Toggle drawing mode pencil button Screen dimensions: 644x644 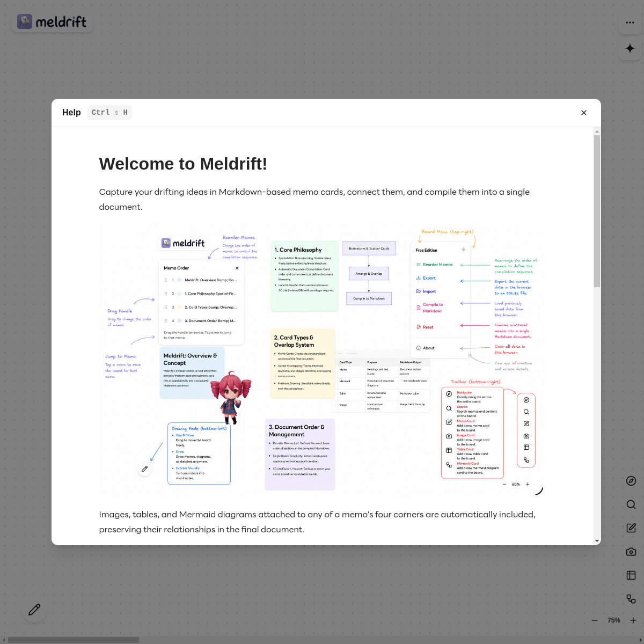point(34,610)
